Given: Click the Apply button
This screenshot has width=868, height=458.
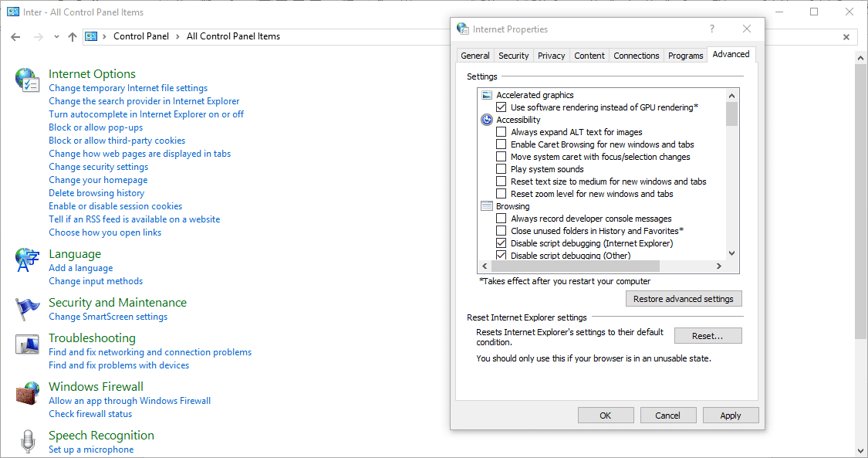Looking at the screenshot, I should 730,416.
